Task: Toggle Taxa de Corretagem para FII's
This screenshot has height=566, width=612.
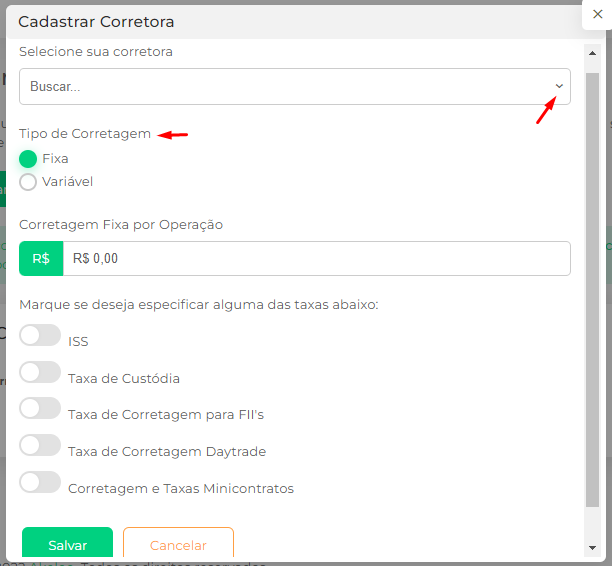Action: point(40,408)
